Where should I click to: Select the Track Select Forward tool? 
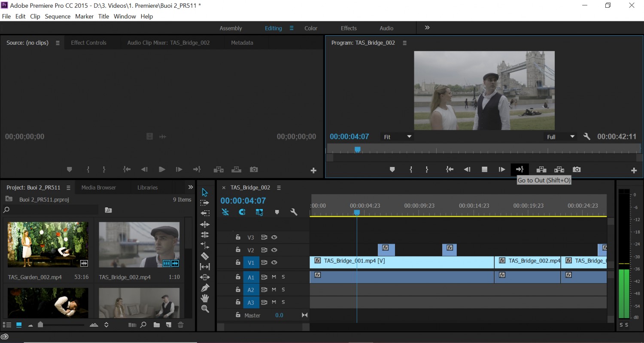pyautogui.click(x=205, y=203)
